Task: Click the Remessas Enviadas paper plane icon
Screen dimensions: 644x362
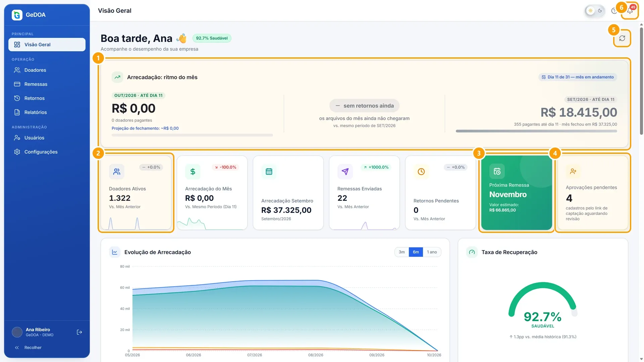Action: pos(345,172)
